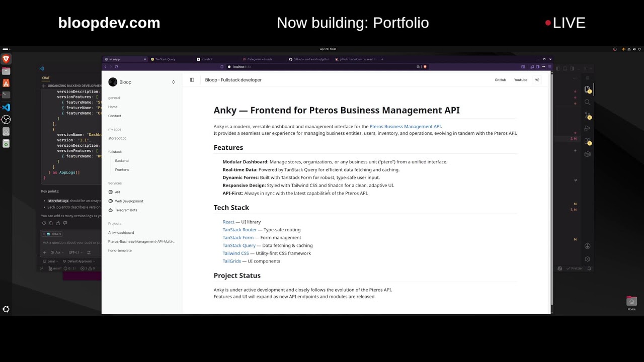Switch theme with the sun icon
644x362 pixels.
[x=537, y=80]
